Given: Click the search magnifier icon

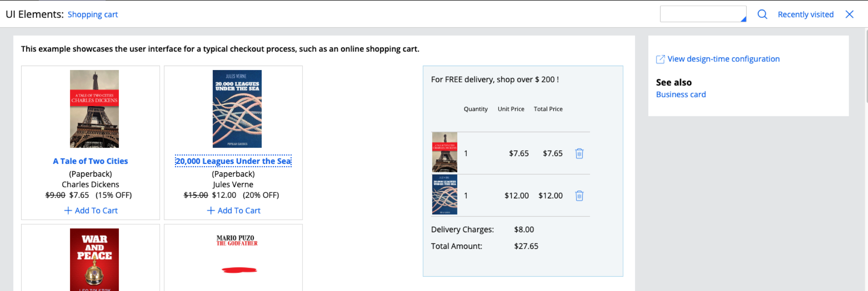Looking at the screenshot, I should coord(762,14).
